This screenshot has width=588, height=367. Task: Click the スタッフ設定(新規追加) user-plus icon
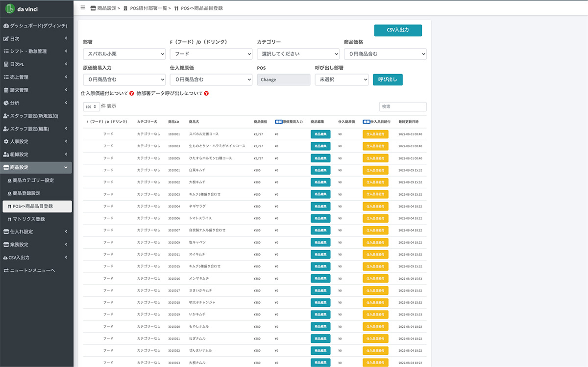[6, 116]
